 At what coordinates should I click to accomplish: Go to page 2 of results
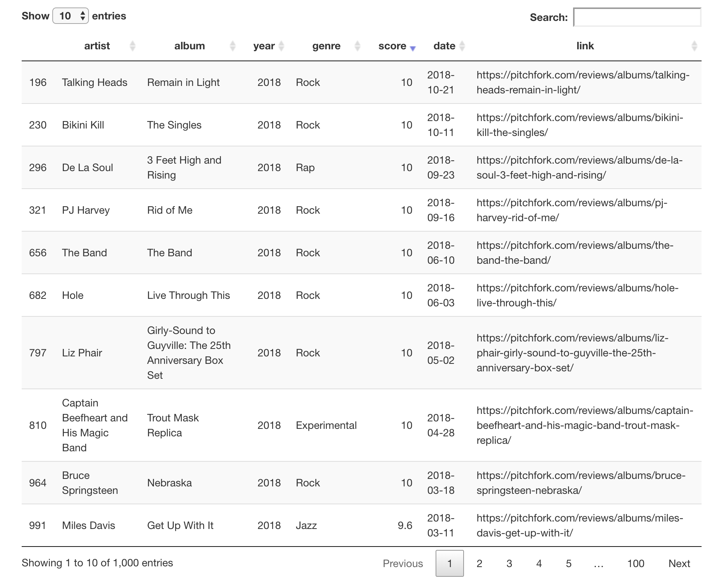coord(479,563)
